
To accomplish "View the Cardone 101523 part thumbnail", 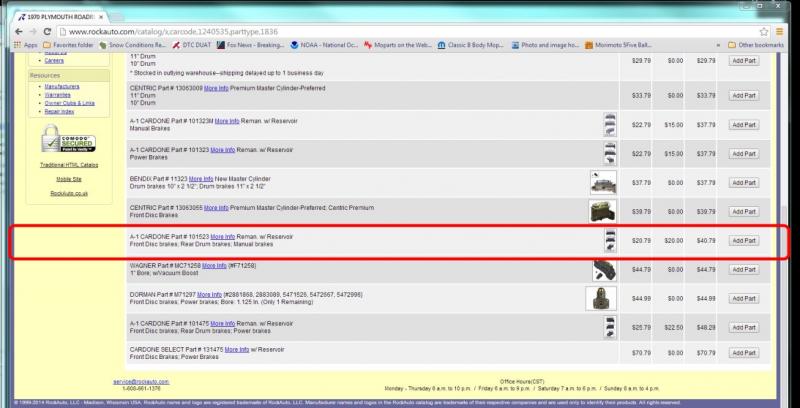I will [x=610, y=240].
